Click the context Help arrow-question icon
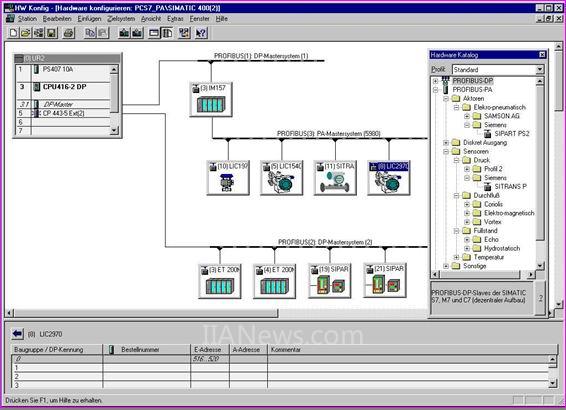Image resolution: width=566 pixels, height=410 pixels. [x=201, y=33]
